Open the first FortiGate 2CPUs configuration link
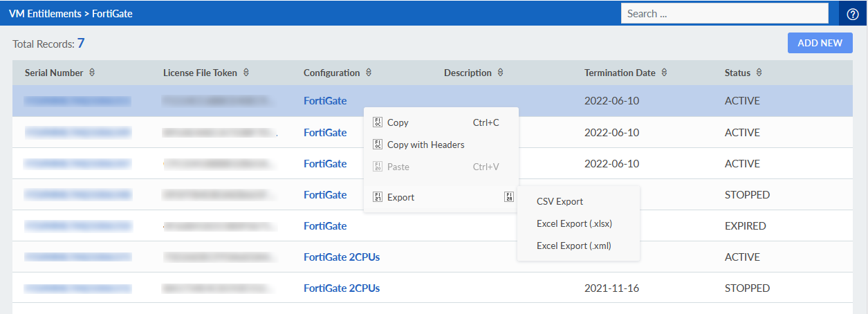868x314 pixels. point(341,257)
